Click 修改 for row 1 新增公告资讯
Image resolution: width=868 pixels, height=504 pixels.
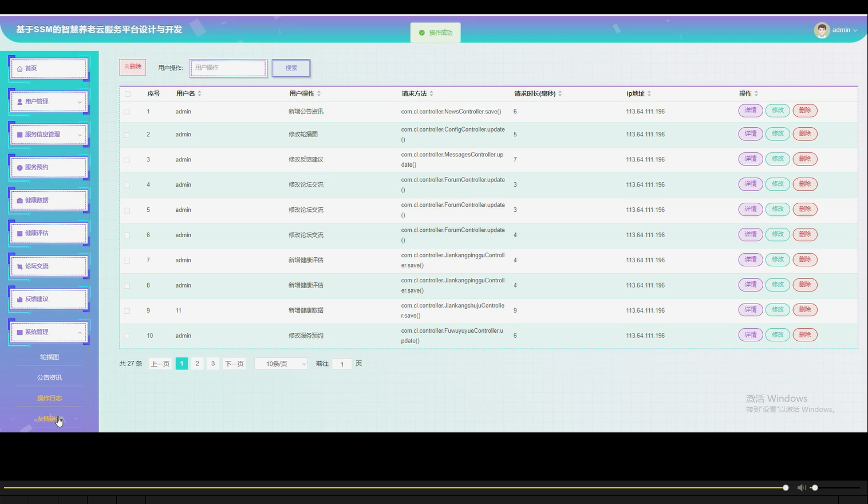tap(778, 111)
